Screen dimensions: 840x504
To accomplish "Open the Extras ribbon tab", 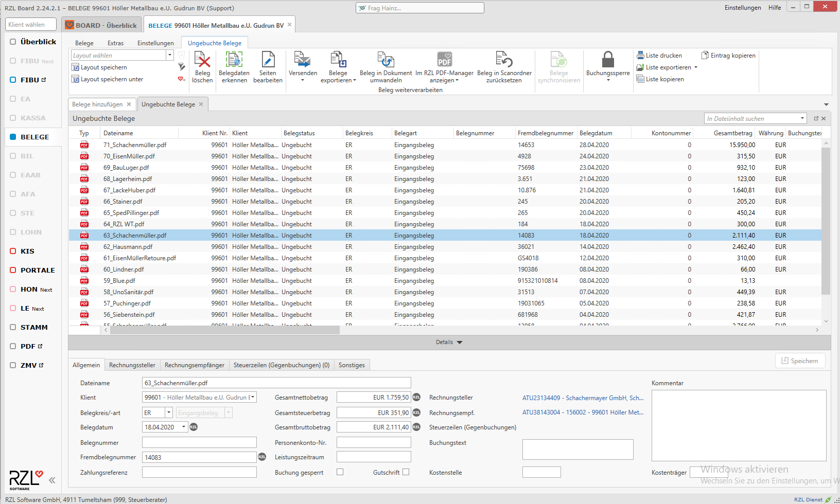I will (115, 43).
